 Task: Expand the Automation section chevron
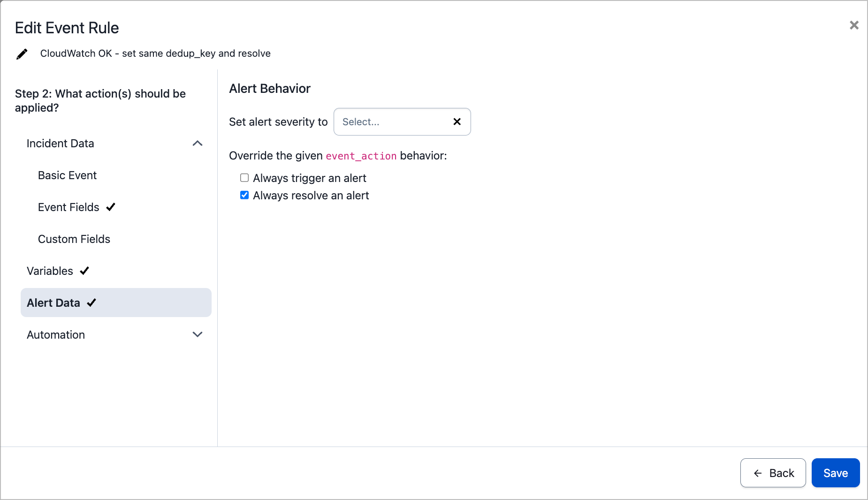point(198,335)
